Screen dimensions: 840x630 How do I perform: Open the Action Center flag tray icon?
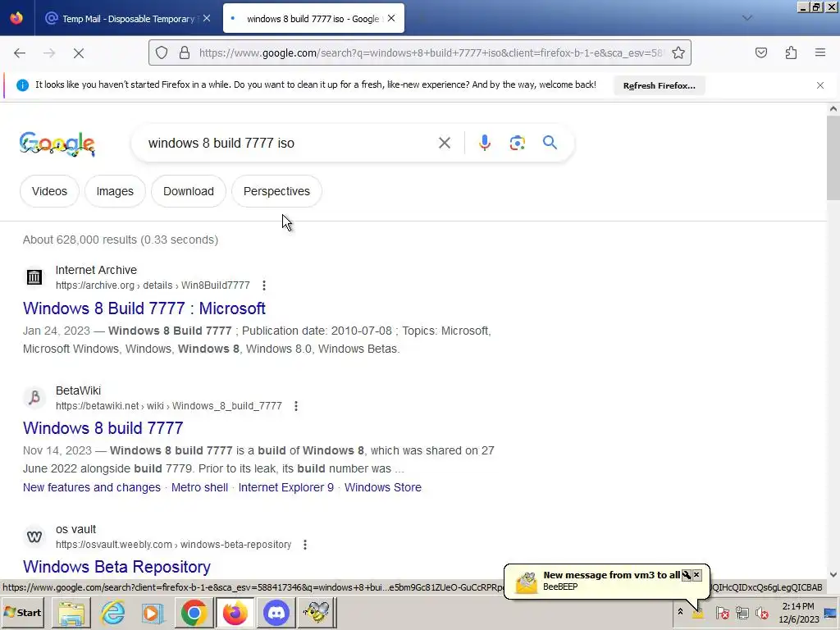point(722,612)
